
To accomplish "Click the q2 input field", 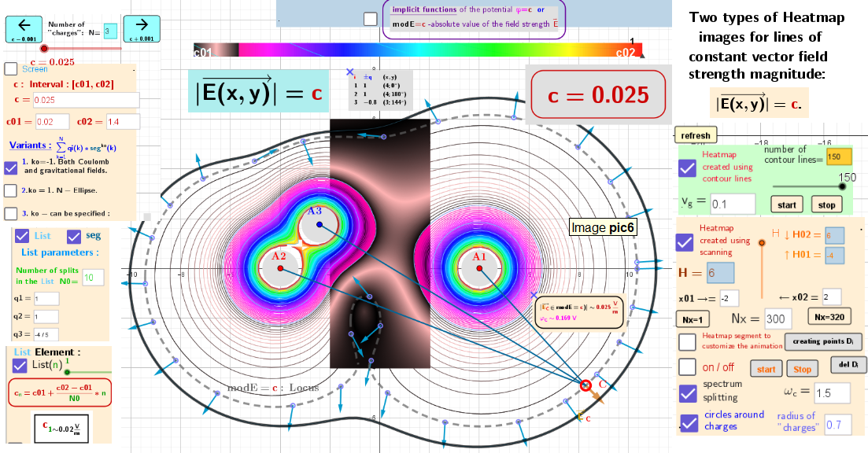I will coord(46,316).
